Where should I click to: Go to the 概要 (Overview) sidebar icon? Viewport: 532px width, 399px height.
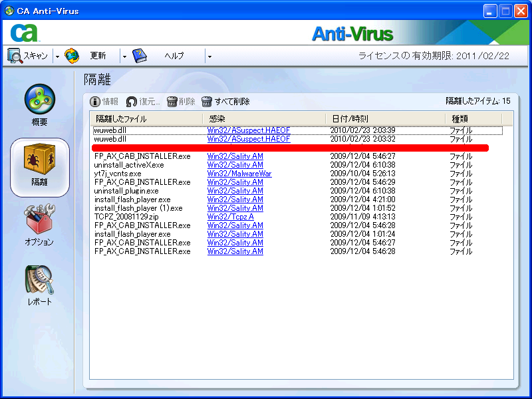click(x=40, y=99)
